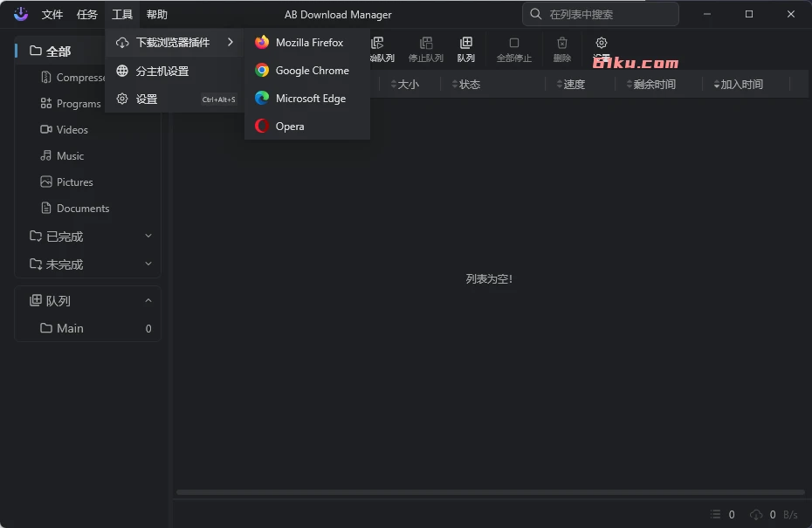This screenshot has height=528, width=812.
Task: Open the 文件 menu
Action: pyautogui.click(x=52, y=15)
